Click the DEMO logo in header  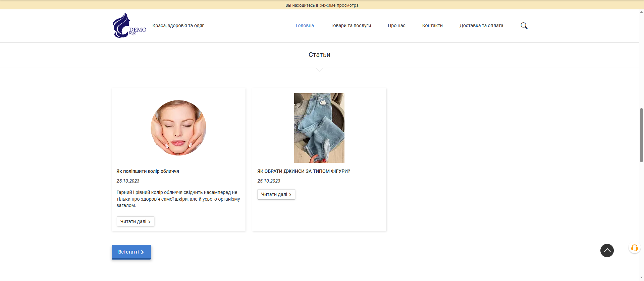point(129,26)
